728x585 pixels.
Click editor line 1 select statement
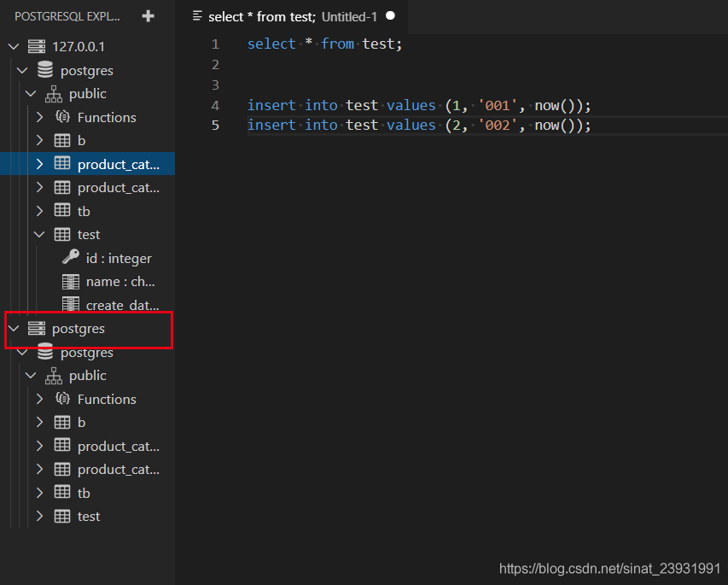(324, 44)
